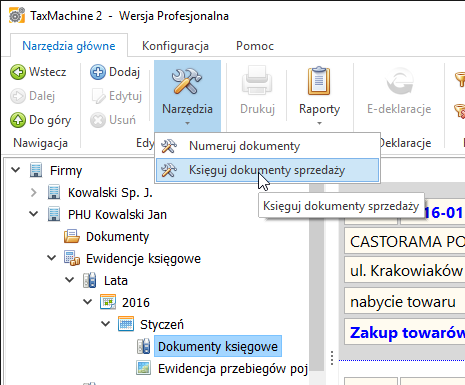The width and height of the screenshot is (465, 385).
Task: Open the Konfiguracja ribbon tab
Action: tap(175, 46)
